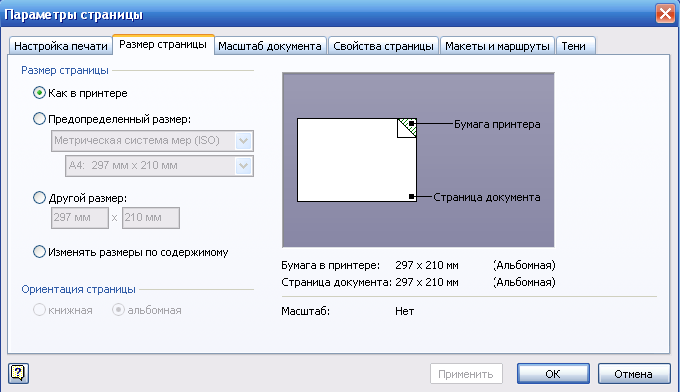The width and height of the screenshot is (680, 392).
Task: Switch to the Размер страницы tab
Action: coord(163,44)
